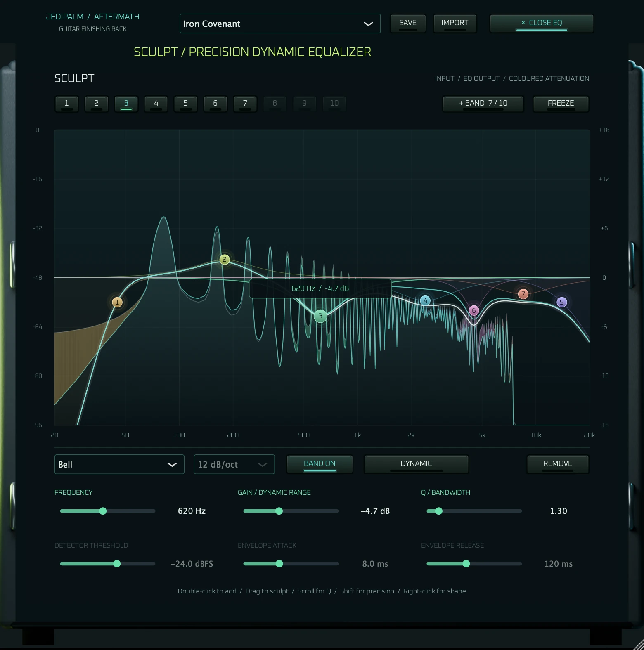Toggle the FREEZE analyzer button
This screenshot has width=644, height=650.
(561, 104)
